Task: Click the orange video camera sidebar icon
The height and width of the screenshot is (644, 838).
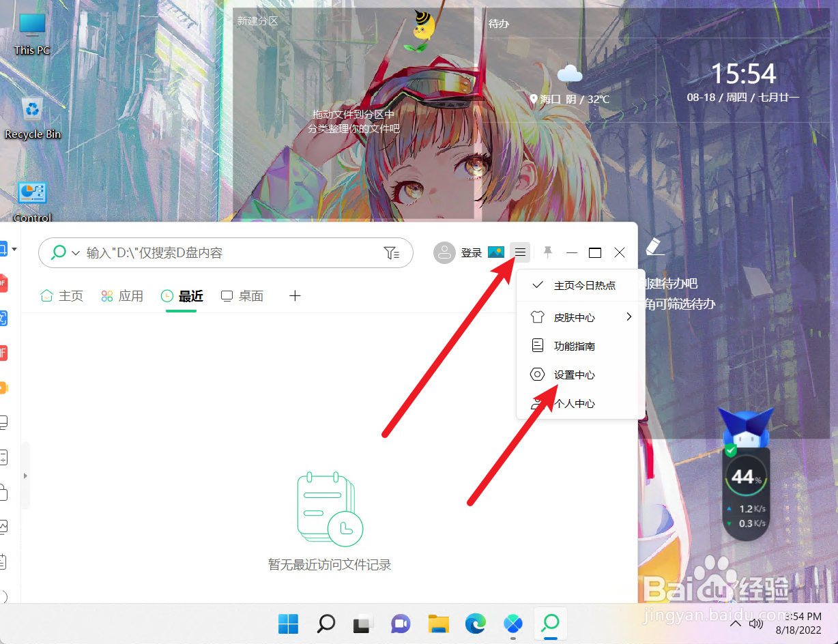Action: pos(3,387)
